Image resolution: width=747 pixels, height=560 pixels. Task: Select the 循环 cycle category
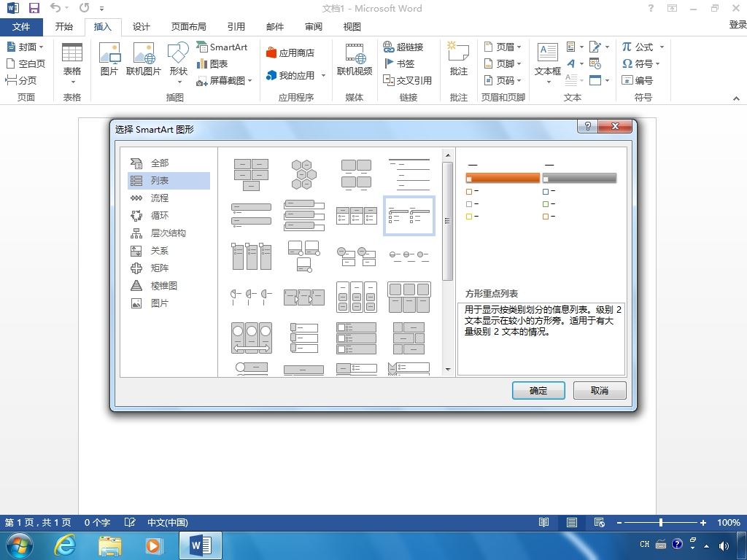[169, 216]
